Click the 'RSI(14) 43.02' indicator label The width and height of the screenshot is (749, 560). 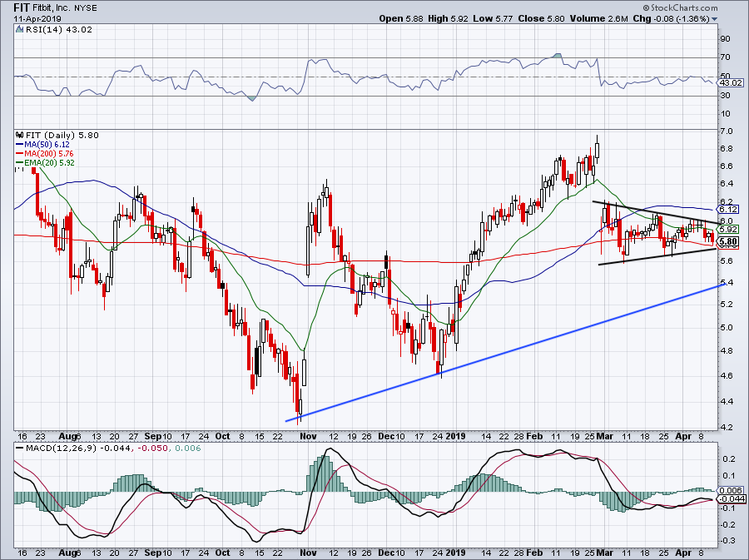(59, 29)
